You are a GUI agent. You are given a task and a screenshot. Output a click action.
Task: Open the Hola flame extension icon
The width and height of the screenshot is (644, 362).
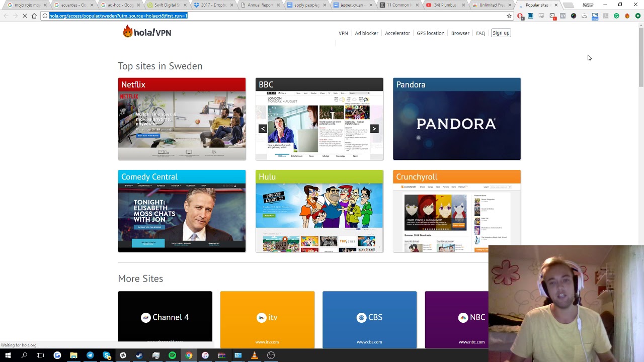(x=627, y=16)
